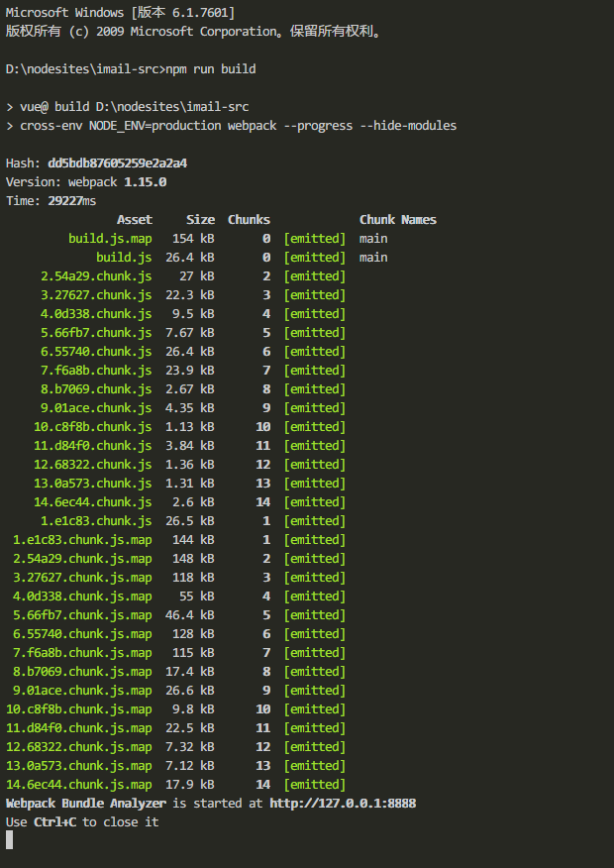Click the 11.d84f0.chunk.js filename
The height and width of the screenshot is (868, 614).
pos(93,446)
